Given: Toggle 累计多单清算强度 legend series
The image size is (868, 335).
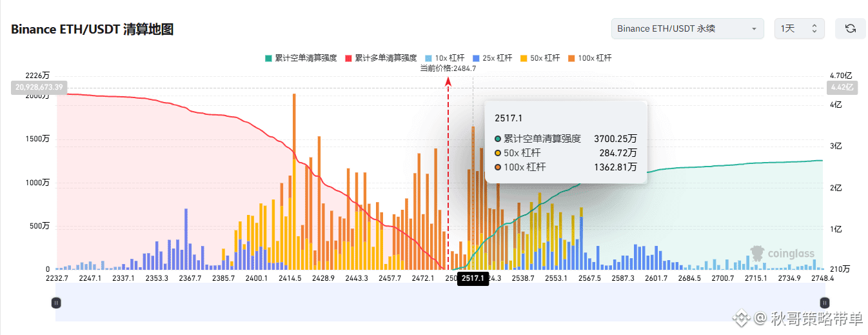Looking at the screenshot, I should coord(380,58).
